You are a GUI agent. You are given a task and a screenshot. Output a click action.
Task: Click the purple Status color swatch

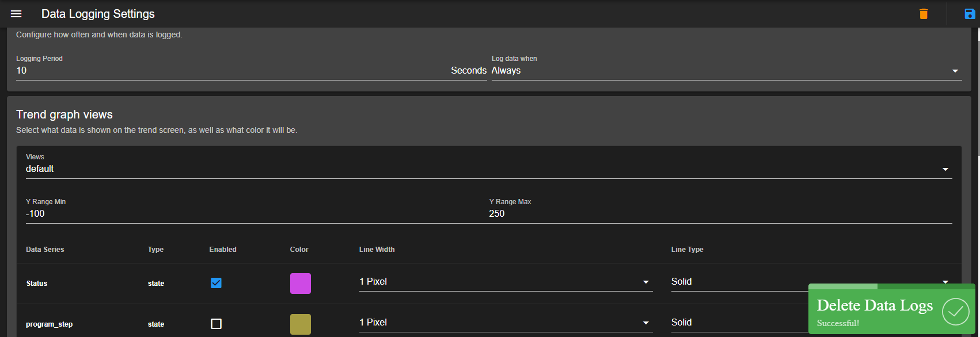[301, 284]
